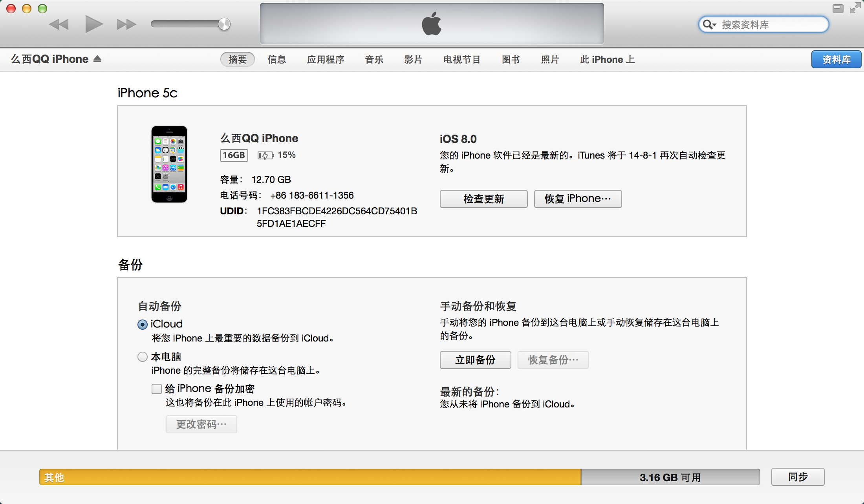The image size is (864, 504).
Task: Enable 给 iPhone 备份加密 checkbox
Action: (157, 389)
